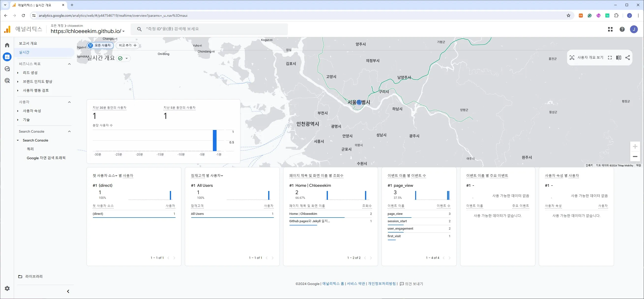This screenshot has width=644, height=299.
Task: Open the Explore icon in left rail
Action: tap(7, 69)
